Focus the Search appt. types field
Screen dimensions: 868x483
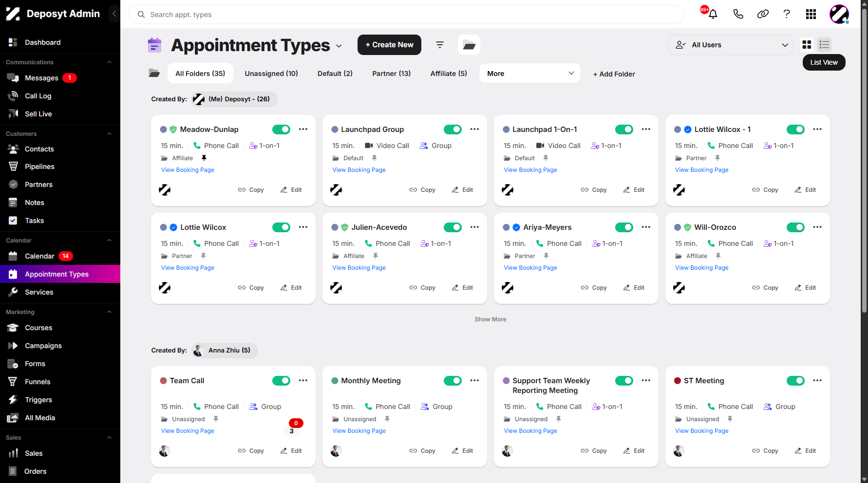click(x=406, y=15)
